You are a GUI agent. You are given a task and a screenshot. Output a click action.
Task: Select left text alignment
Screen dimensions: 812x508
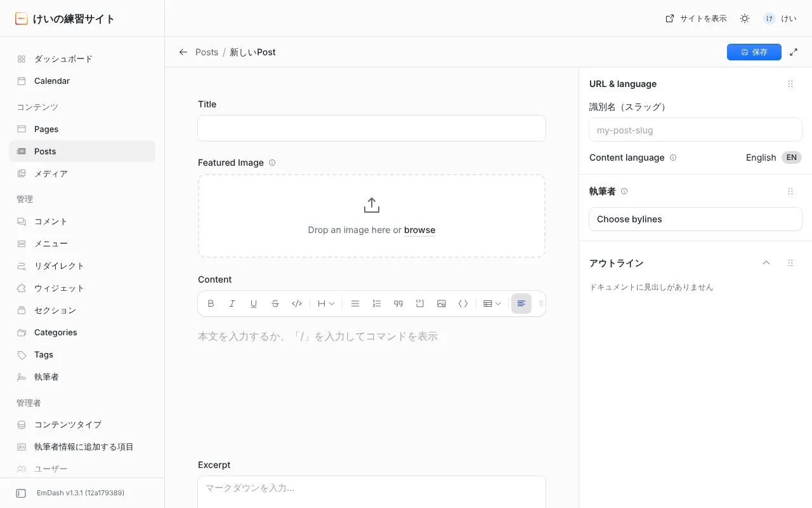(x=521, y=304)
